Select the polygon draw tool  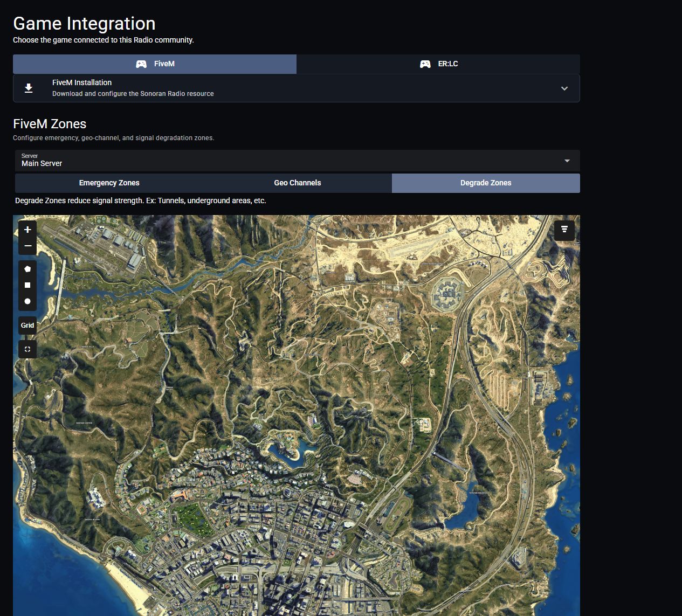tap(27, 269)
